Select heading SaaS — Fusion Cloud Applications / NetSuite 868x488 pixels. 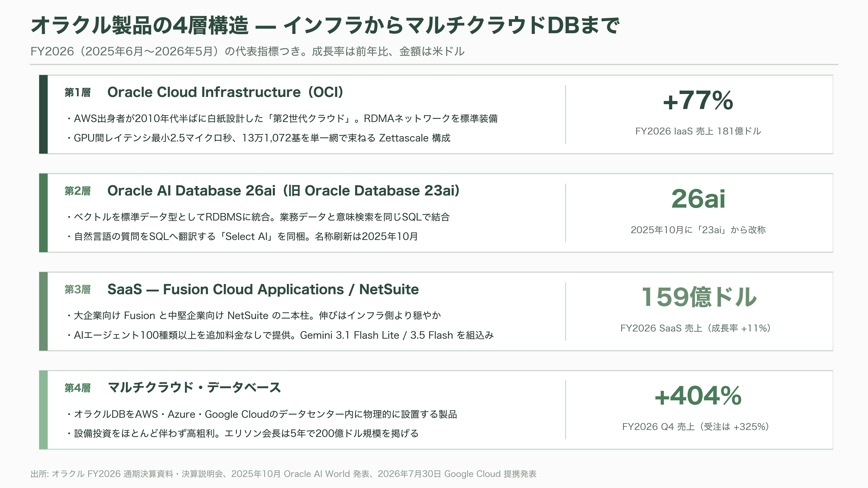[x=263, y=289]
